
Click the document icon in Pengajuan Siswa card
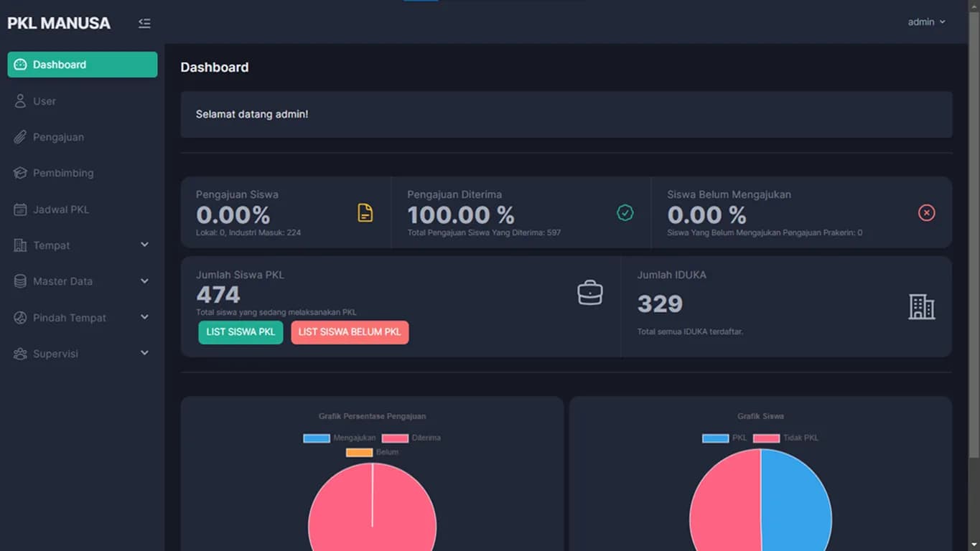pos(365,213)
